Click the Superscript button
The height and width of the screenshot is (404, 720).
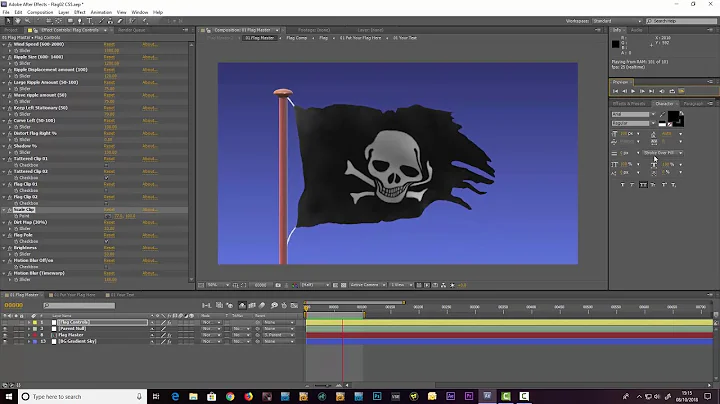pyautogui.click(x=664, y=185)
